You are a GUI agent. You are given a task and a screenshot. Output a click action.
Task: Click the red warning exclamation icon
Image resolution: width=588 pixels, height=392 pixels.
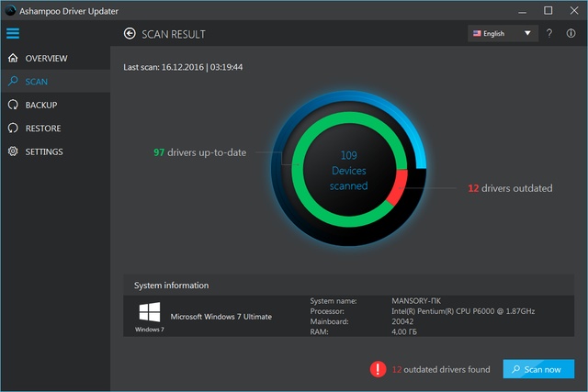(378, 369)
